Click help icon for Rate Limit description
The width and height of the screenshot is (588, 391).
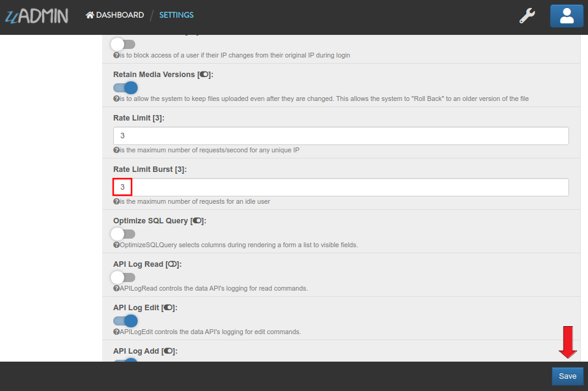pyautogui.click(x=116, y=150)
